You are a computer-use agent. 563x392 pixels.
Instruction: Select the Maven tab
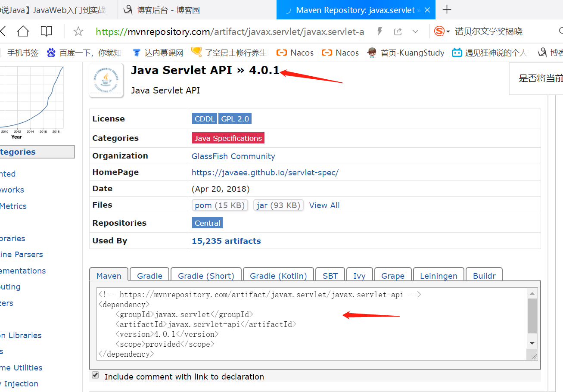(109, 276)
